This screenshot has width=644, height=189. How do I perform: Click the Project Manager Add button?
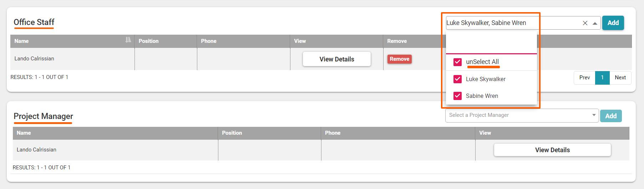(611, 116)
